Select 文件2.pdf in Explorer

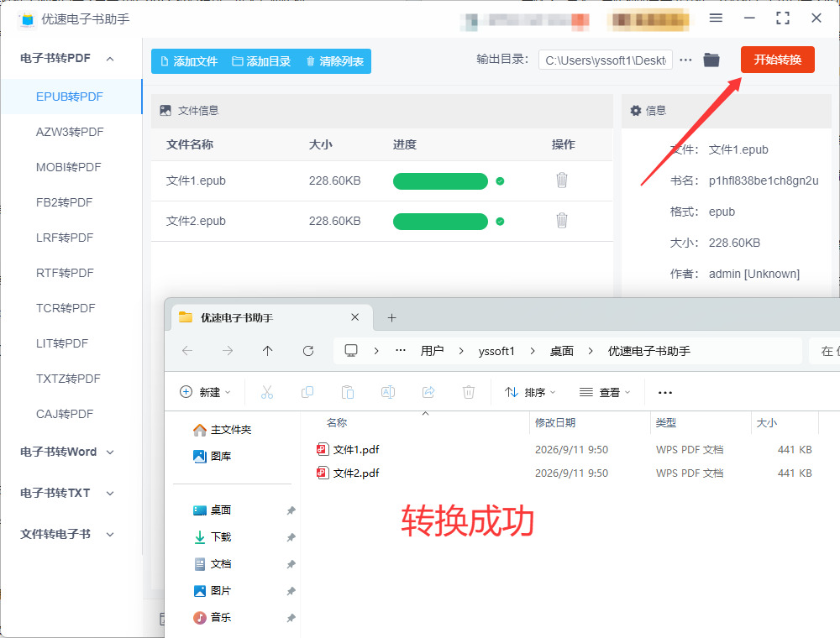[356, 473]
